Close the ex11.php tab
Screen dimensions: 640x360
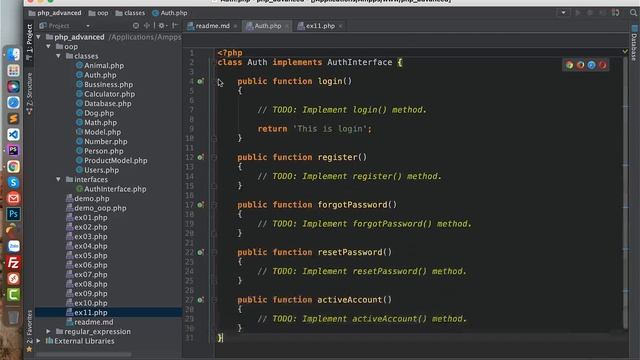pyautogui.click(x=340, y=26)
